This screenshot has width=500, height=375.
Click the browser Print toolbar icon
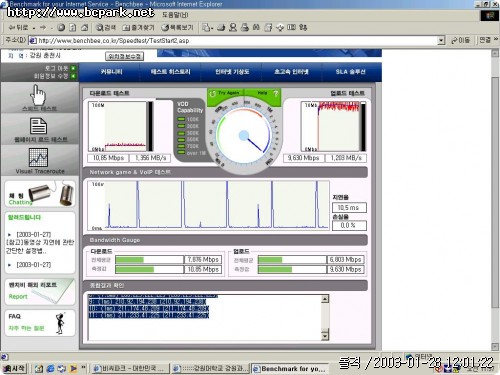click(x=245, y=27)
